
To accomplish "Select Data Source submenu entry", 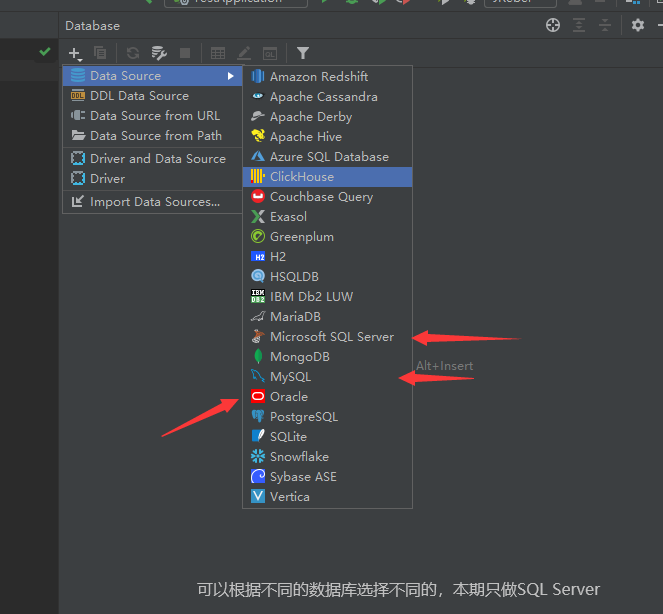I will (x=152, y=76).
